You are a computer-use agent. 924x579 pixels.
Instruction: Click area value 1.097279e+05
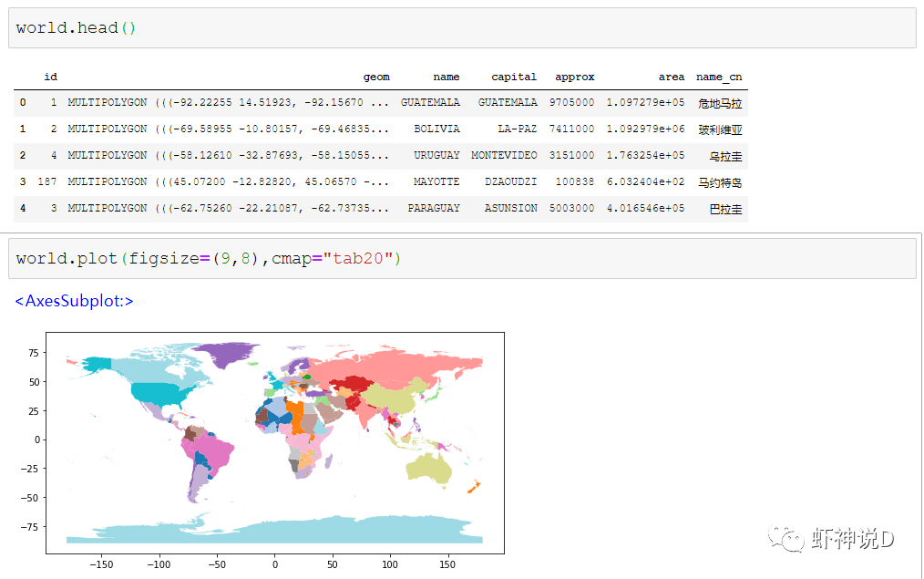(x=645, y=102)
